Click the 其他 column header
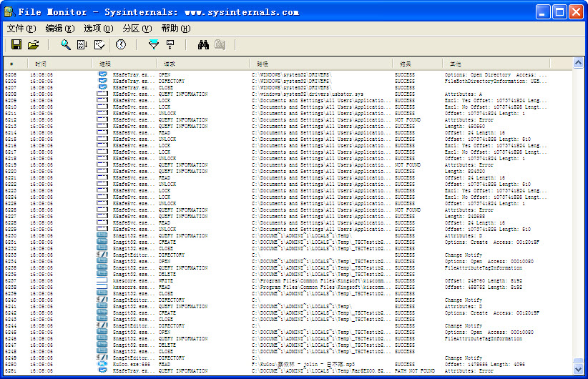 pyautogui.click(x=496, y=64)
